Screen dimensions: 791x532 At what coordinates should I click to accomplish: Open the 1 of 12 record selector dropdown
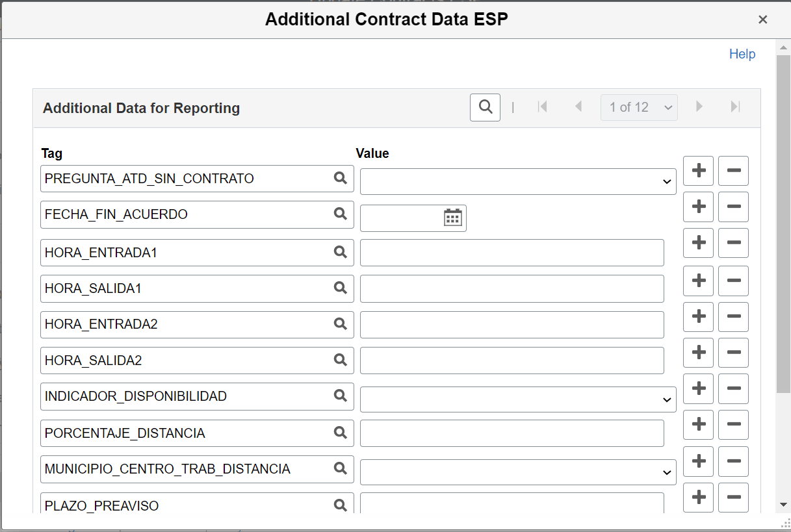click(639, 107)
